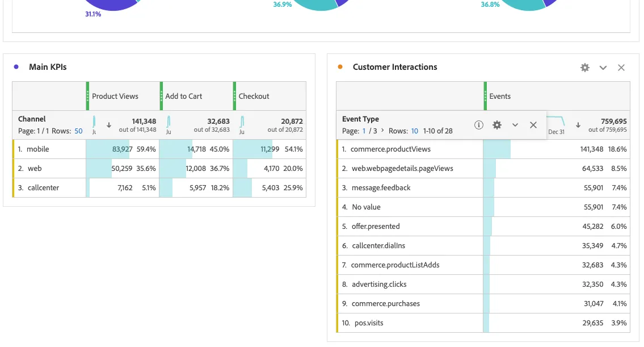Go to next page of Event Type

(382, 130)
